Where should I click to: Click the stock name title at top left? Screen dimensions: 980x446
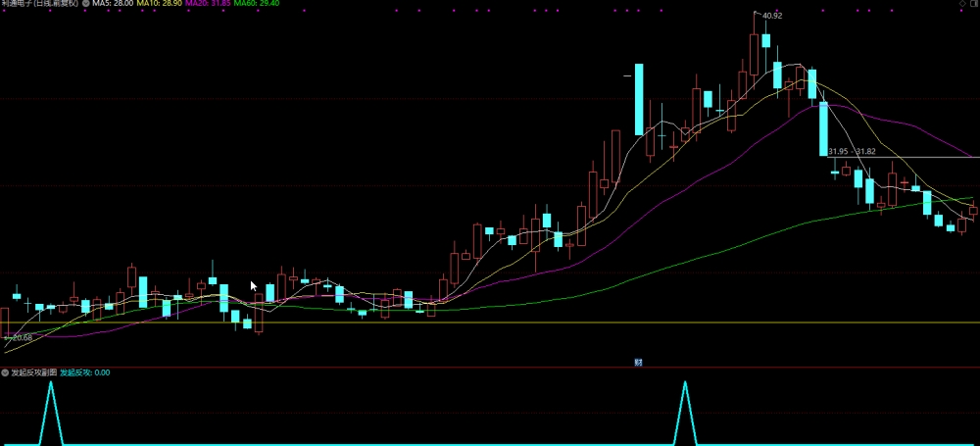click(39, 3)
